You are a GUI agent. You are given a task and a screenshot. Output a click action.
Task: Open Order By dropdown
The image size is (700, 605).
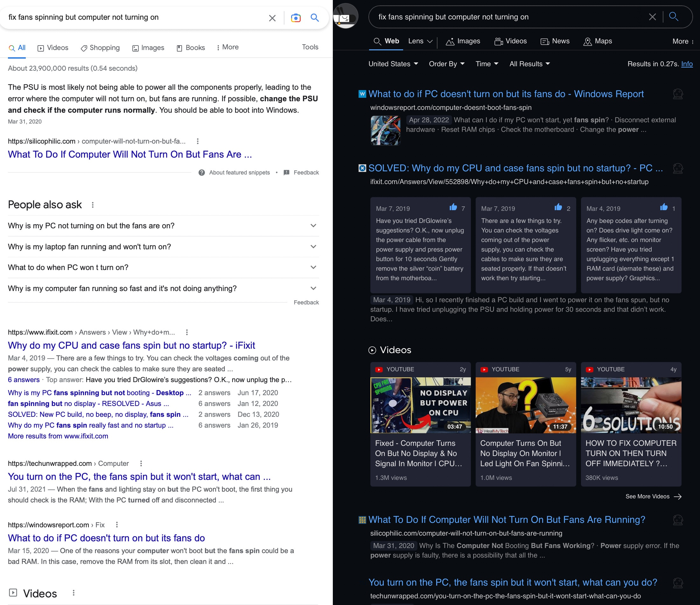447,64
